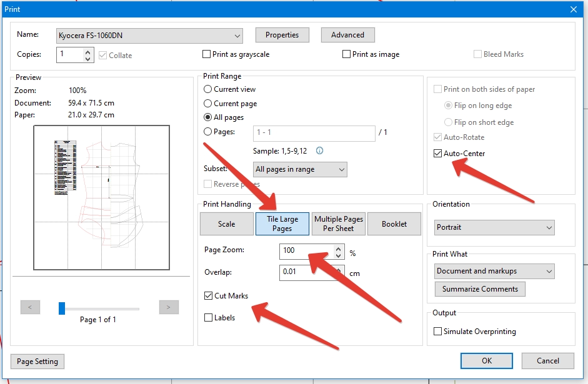Click the info icon beside the page sample
Screen dimensions: 588x384
coord(320,150)
